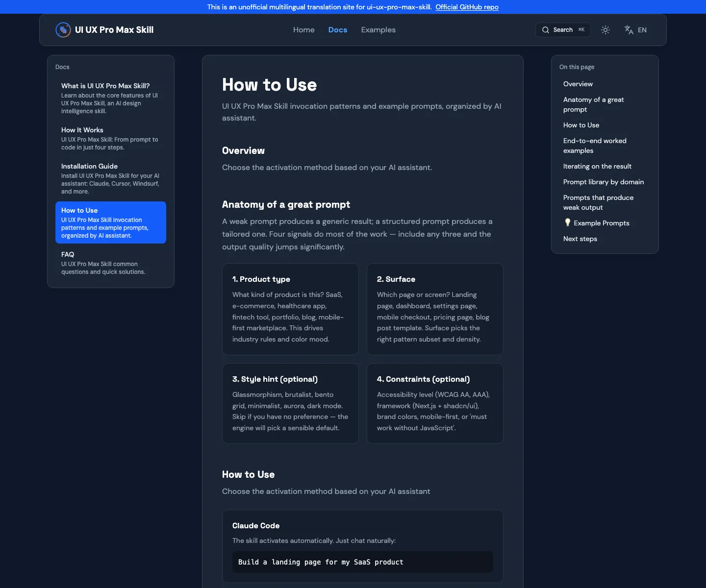706x588 pixels.
Task: Jump to Prompt library by domain section
Action: pos(604,182)
